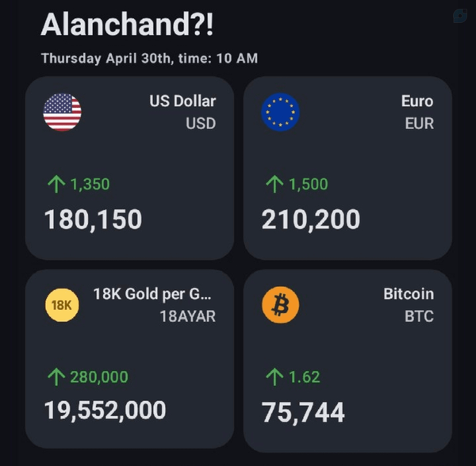
Task: Click the dim logo icon at top right
Action: pyautogui.click(x=459, y=16)
